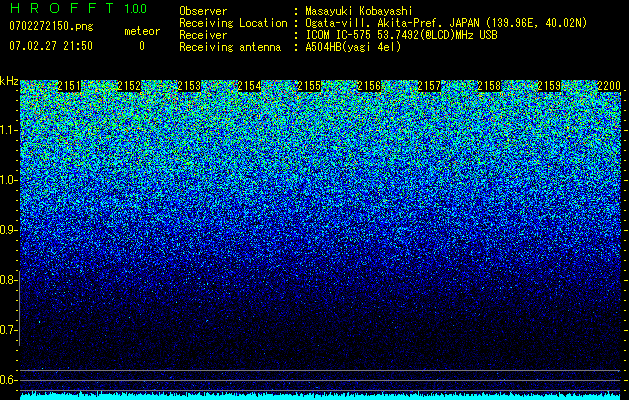Click the 2159 time marker

coord(549,86)
